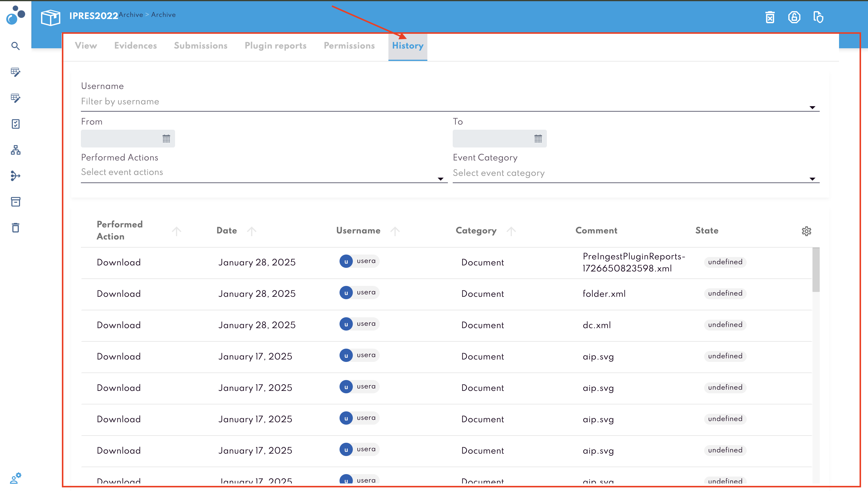The height and width of the screenshot is (491, 868).
Task: Click the package cube icon beside IPRES2022
Action: pos(51,17)
